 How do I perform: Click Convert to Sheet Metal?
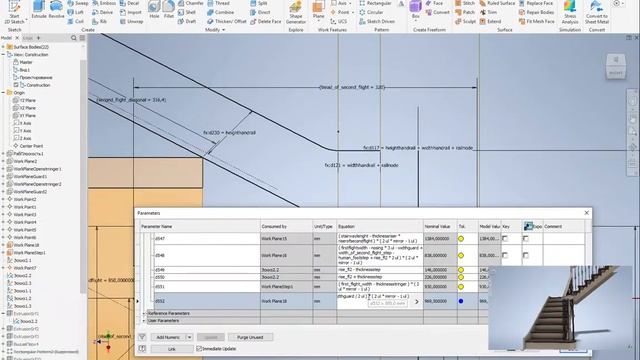coord(597,12)
